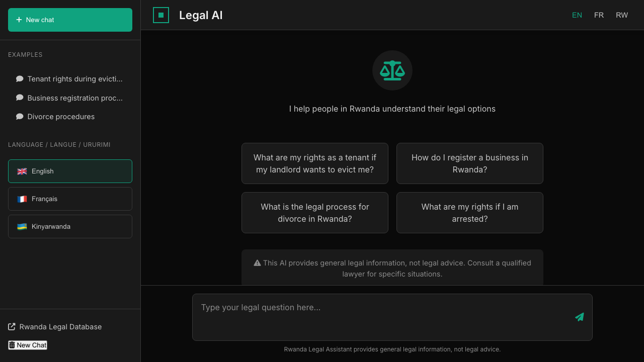Viewport: 644px width, 362px height.
Task: Select Français as the language
Action: (x=70, y=199)
